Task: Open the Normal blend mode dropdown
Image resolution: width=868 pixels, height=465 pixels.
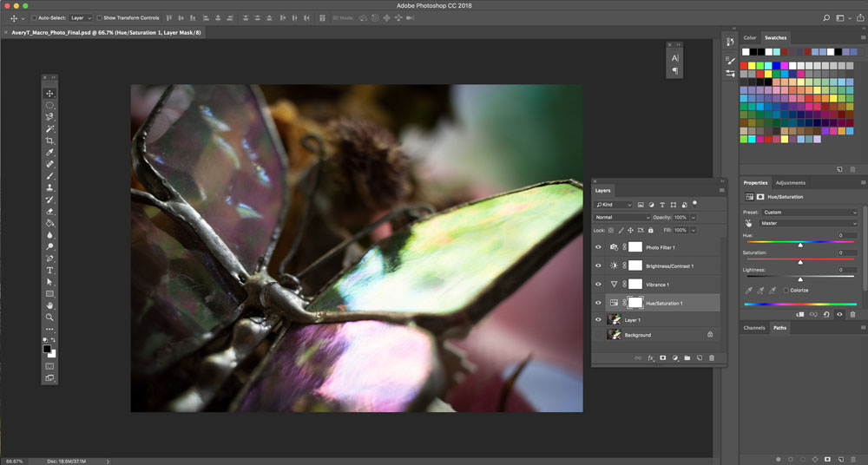Action: tap(621, 218)
